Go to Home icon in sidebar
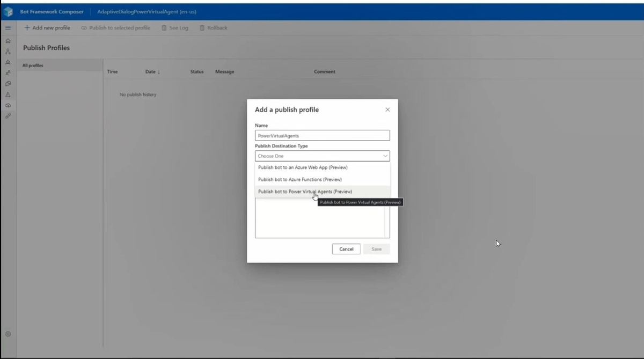 coord(8,41)
